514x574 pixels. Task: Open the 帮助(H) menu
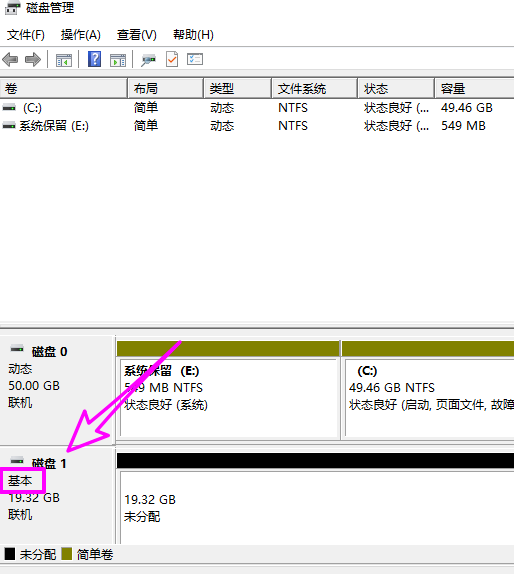[193, 35]
